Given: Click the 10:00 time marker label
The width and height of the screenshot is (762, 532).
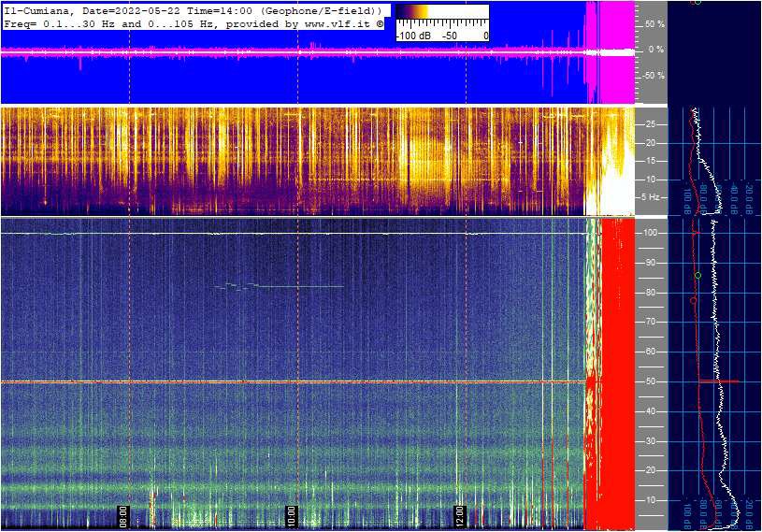Looking at the screenshot, I should [290, 513].
